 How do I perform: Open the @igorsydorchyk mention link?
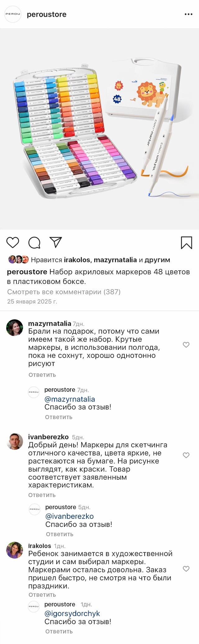click(x=72, y=613)
